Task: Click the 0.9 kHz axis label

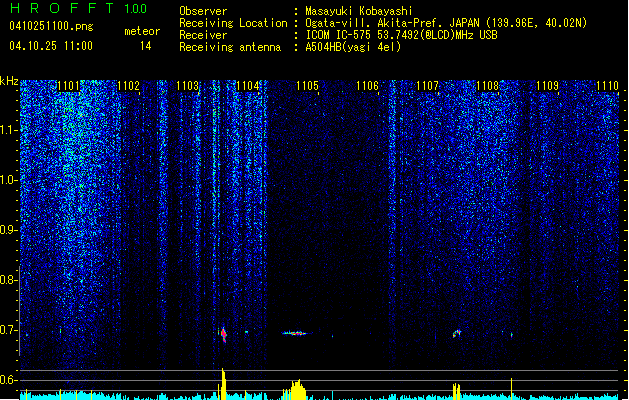Action: 9,230
